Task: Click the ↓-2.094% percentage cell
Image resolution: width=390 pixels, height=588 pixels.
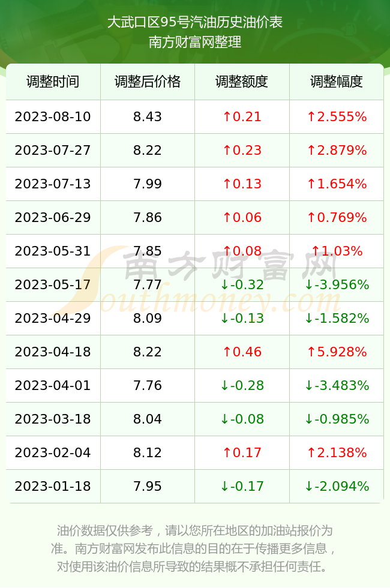Action: click(337, 487)
